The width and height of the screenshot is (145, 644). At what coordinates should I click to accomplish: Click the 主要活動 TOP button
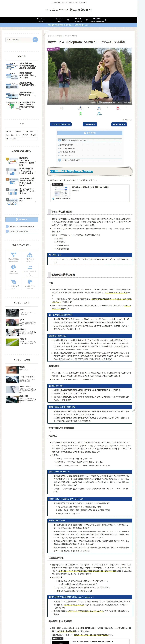tap(90, 124)
